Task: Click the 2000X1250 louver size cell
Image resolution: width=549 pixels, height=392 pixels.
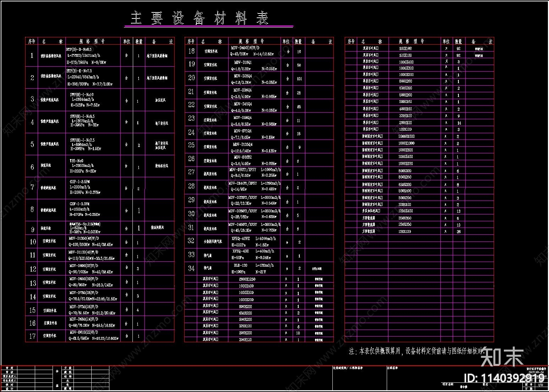Action: pyautogui.click(x=247, y=279)
